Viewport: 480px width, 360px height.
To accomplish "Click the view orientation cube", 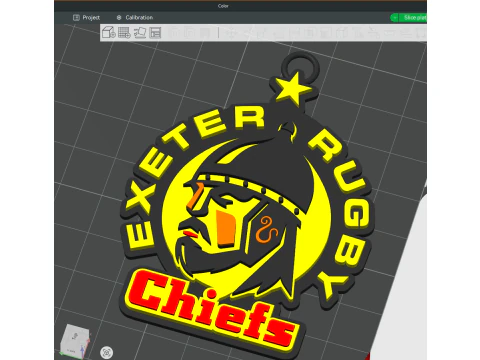I will click(76, 341).
